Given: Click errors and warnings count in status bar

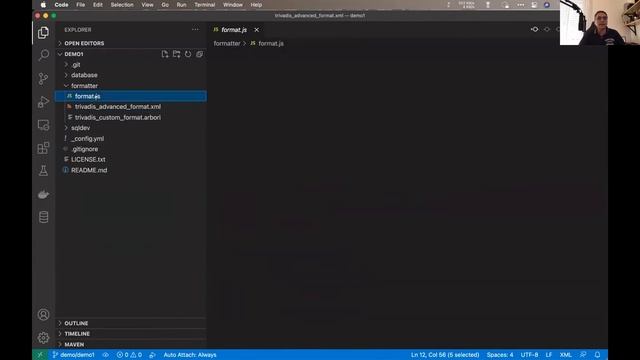Looking at the screenshot, I should click(129, 355).
